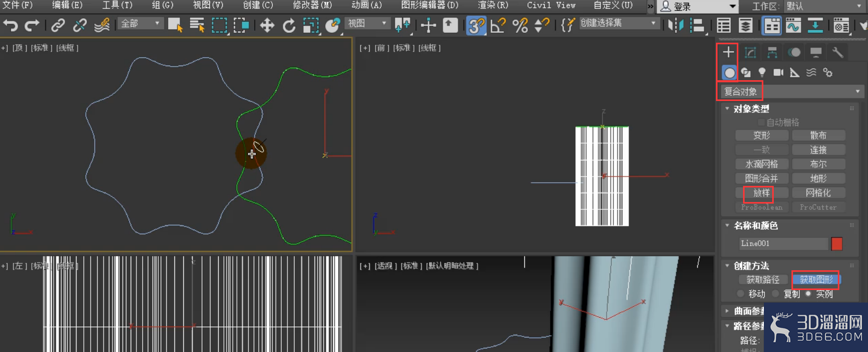Open the Utilities wrench panel tab
Image resolution: width=868 pixels, height=352 pixels.
click(837, 52)
